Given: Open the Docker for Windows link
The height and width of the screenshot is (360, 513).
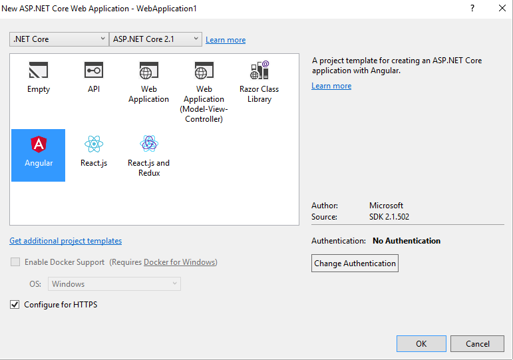Looking at the screenshot, I should [180, 262].
